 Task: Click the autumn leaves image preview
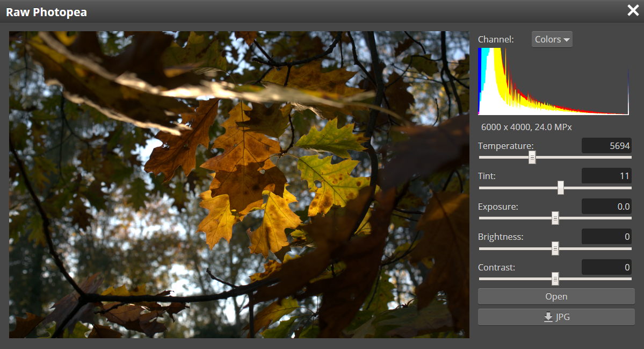(x=239, y=184)
